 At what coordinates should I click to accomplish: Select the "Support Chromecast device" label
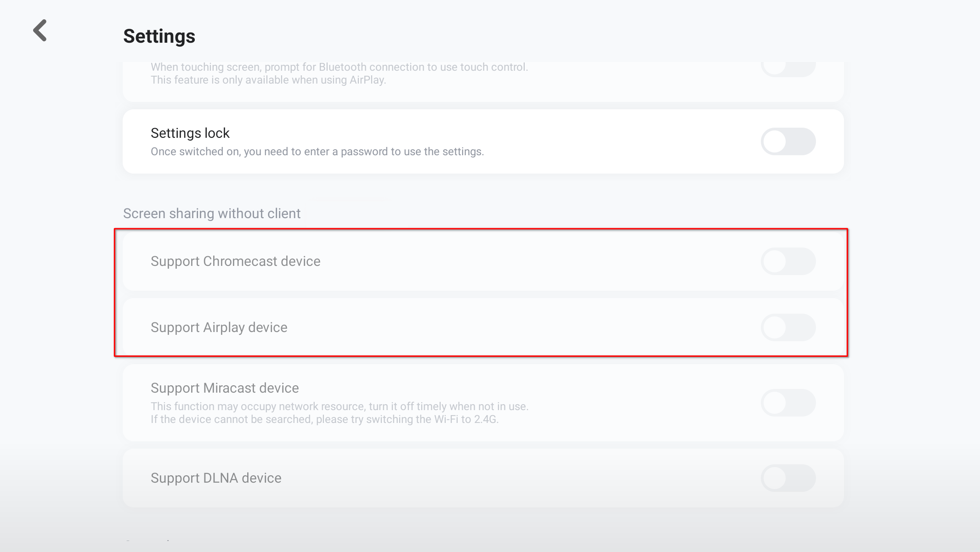coord(235,261)
